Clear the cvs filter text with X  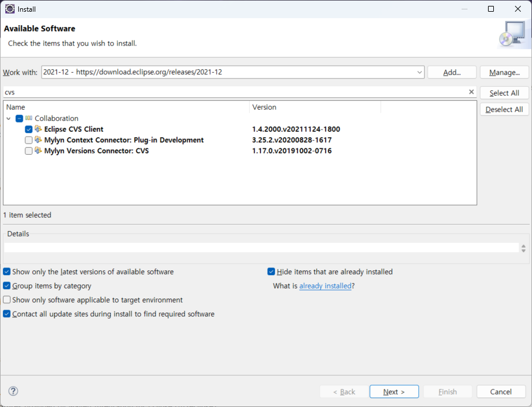(471, 92)
